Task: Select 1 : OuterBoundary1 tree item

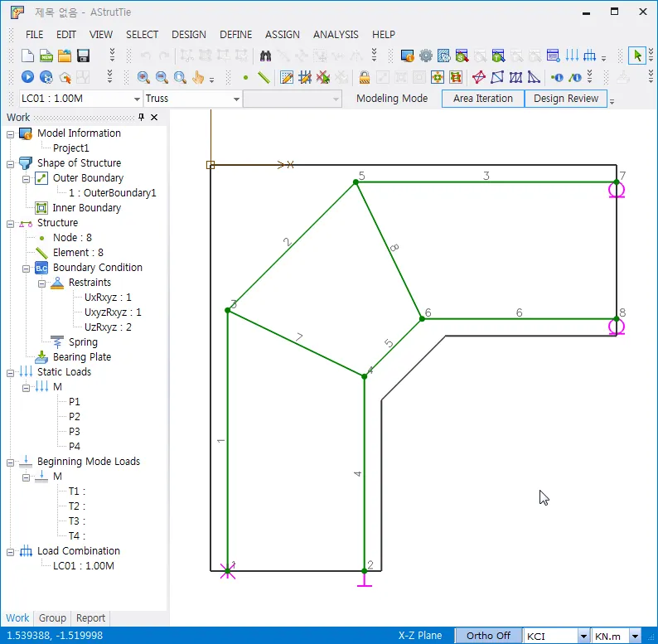Action: 113,192
